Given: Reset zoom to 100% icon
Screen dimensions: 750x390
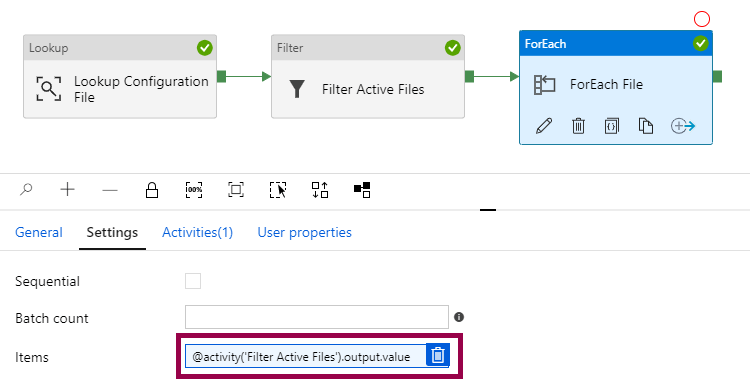Looking at the screenshot, I should pyautogui.click(x=194, y=189).
